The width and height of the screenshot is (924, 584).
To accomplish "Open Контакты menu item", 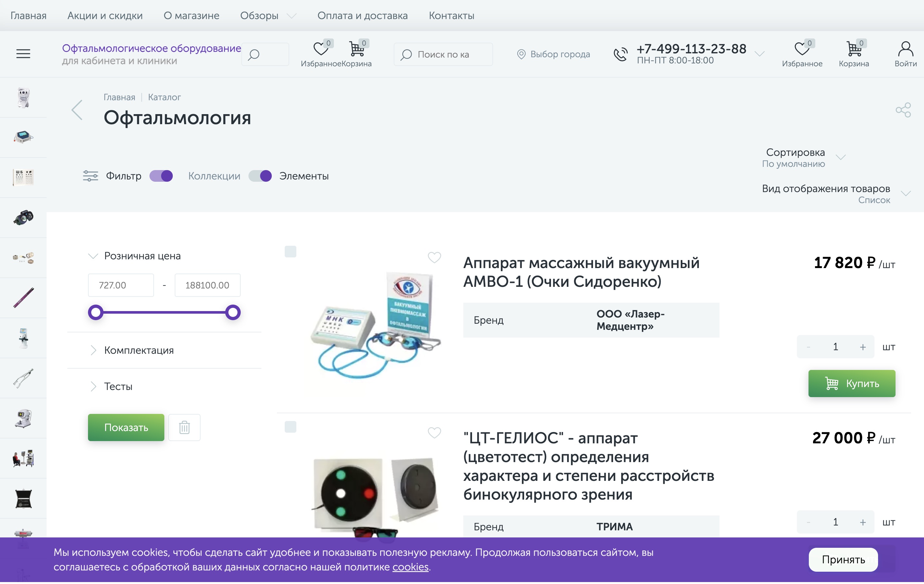I will [451, 16].
